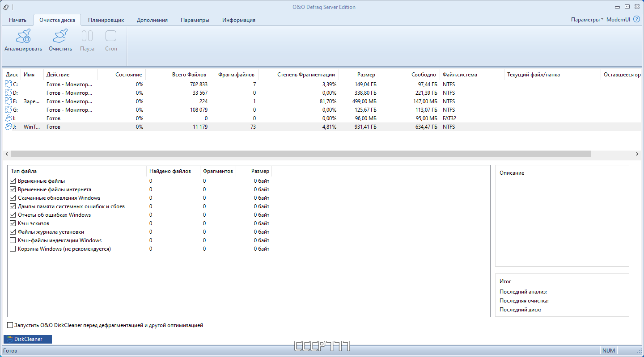Sort file types by Найдено файлов header
Image resolution: width=644 pixels, height=357 pixels.
coord(174,171)
